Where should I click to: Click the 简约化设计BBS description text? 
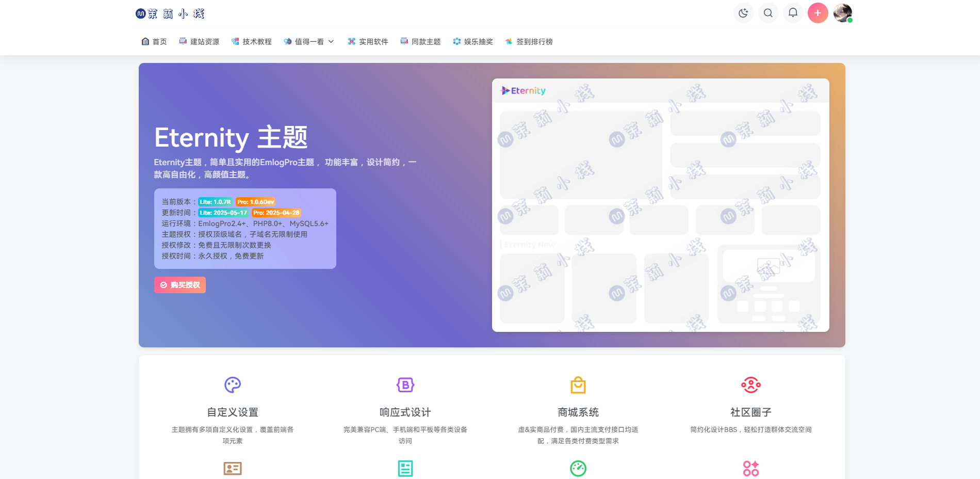[x=751, y=429]
